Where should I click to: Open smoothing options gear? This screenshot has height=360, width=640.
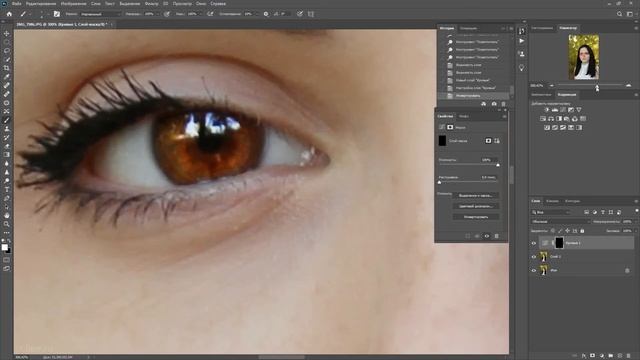pyautogui.click(x=266, y=14)
